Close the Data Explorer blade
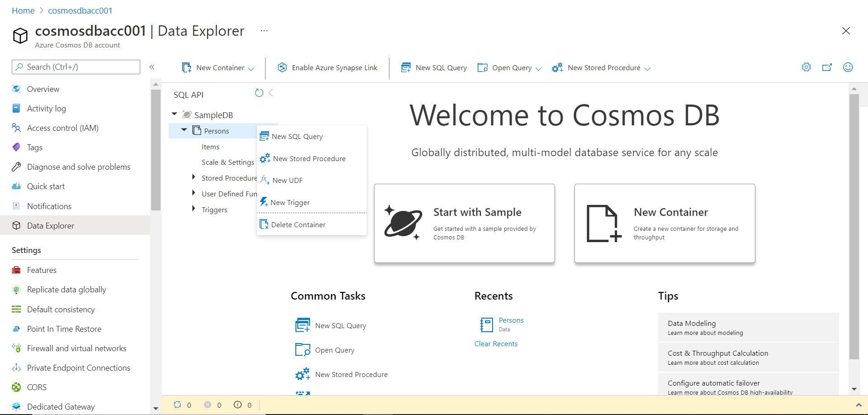This screenshot has height=415, width=868. 846,31
